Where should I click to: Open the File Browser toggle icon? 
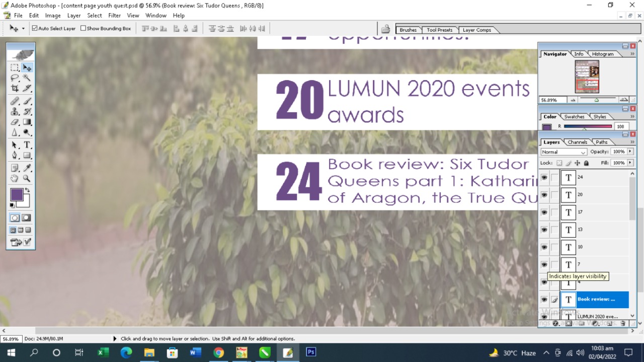coord(385,29)
